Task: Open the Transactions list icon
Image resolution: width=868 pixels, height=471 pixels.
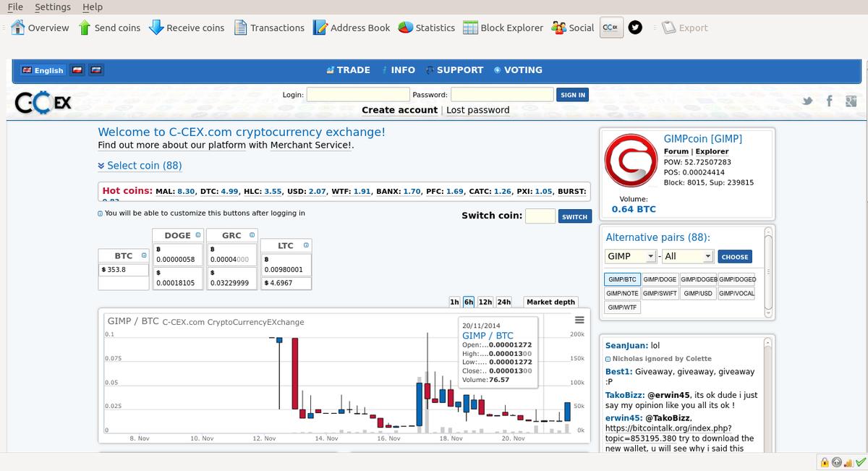Action: (241, 27)
